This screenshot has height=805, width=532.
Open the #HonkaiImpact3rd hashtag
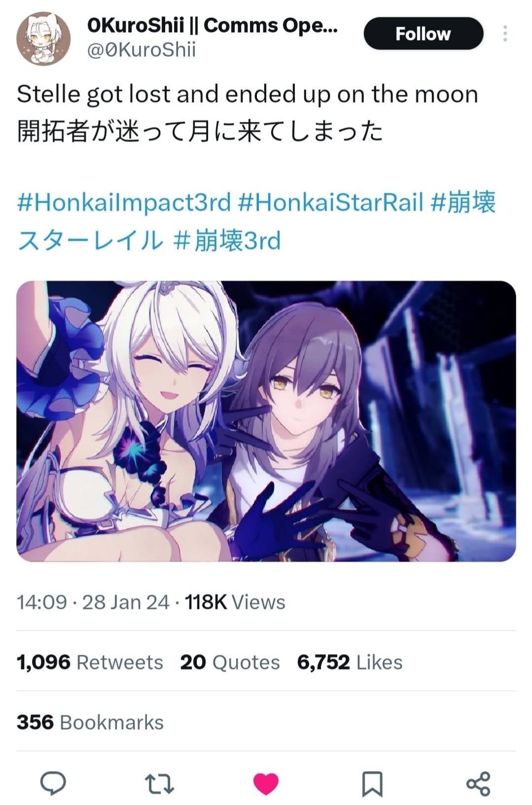click(x=124, y=202)
